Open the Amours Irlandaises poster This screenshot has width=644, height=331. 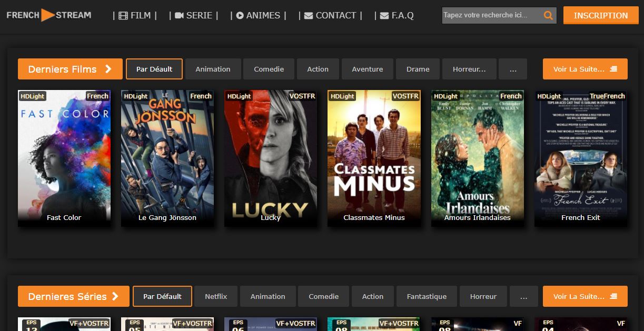point(478,158)
